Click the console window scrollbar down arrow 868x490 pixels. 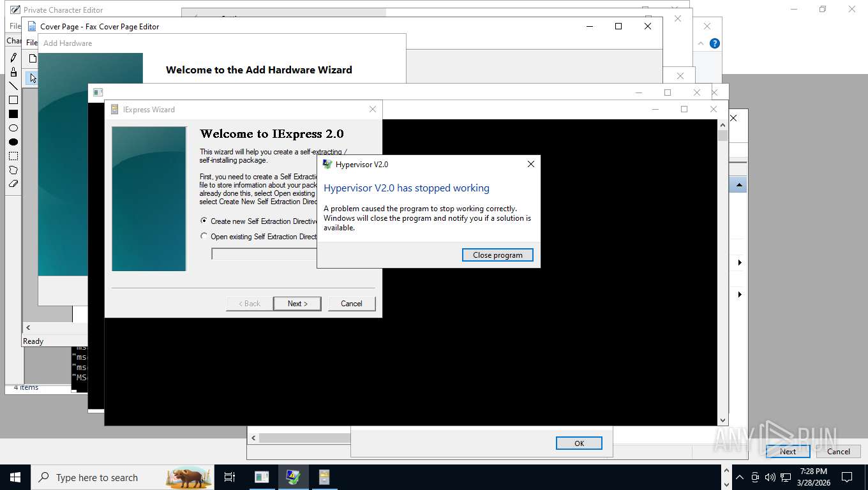(722, 420)
